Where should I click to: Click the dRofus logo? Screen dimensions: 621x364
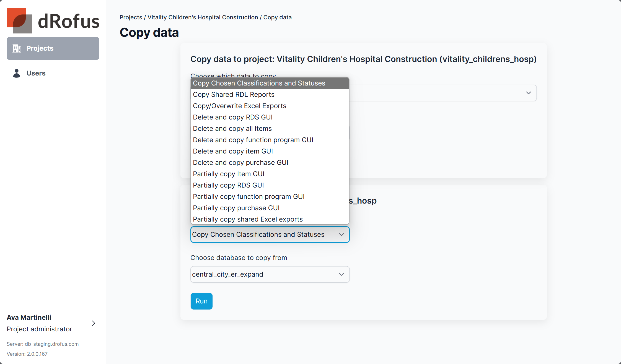coord(53,21)
